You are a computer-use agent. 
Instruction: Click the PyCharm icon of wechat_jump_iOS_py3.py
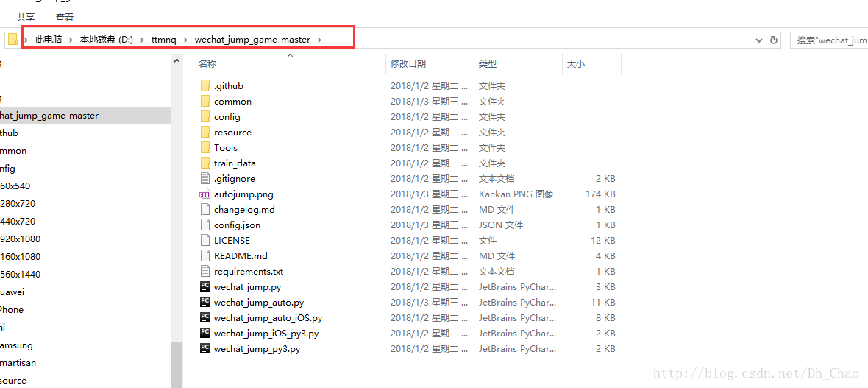pyautogui.click(x=204, y=334)
